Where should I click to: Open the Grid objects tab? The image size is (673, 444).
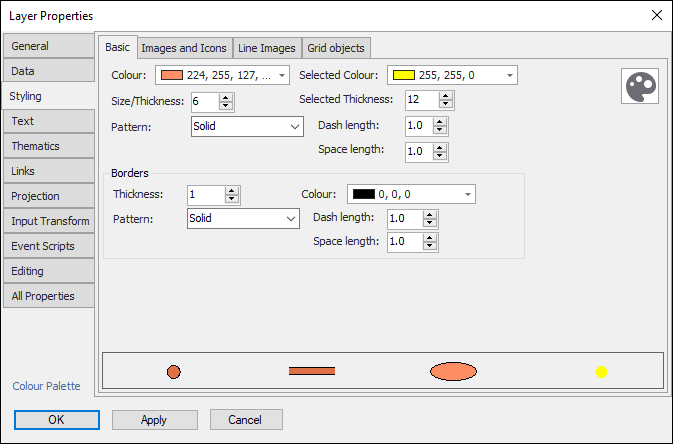(x=337, y=48)
